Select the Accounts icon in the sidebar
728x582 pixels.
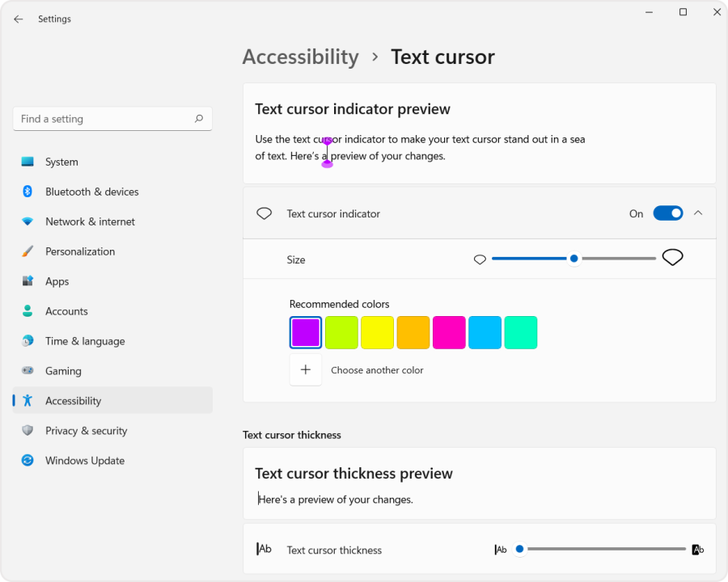pyautogui.click(x=26, y=311)
